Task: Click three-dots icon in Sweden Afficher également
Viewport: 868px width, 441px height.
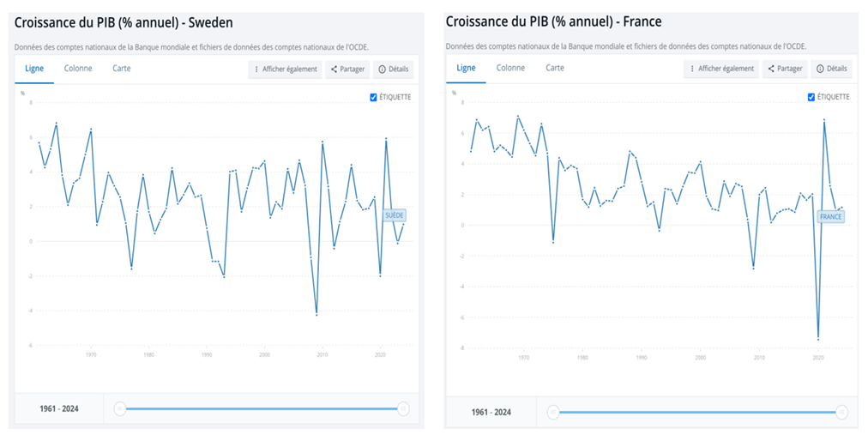Action: 256,69
